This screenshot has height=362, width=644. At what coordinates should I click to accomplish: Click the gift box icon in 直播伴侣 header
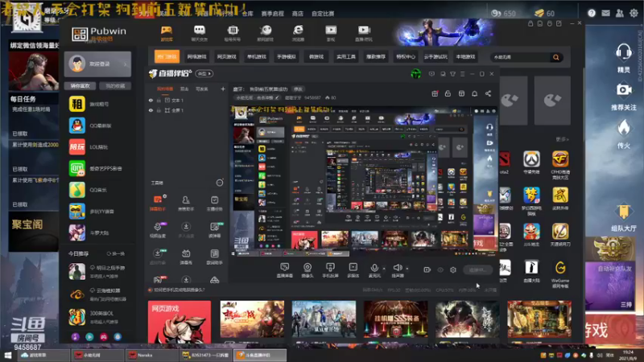tap(435, 93)
